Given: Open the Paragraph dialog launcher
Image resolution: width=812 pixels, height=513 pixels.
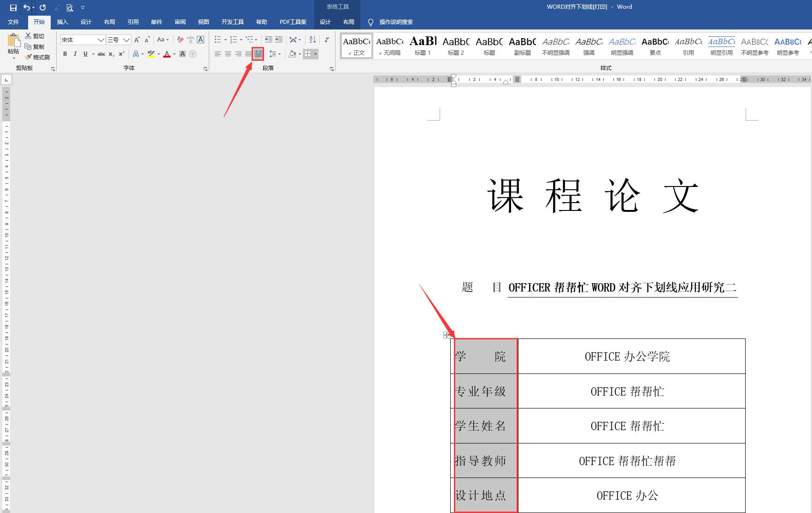Looking at the screenshot, I should [331, 69].
